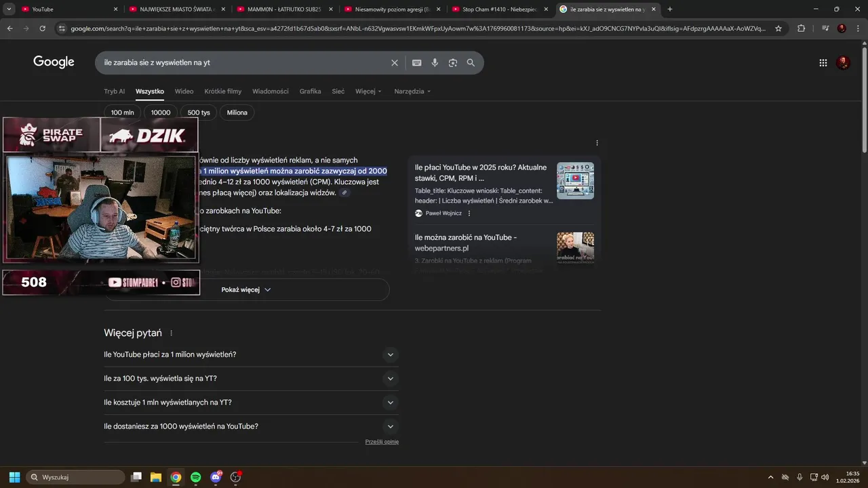
Task: Open the Narzędzia search tools dropdown
Action: pyautogui.click(x=412, y=91)
